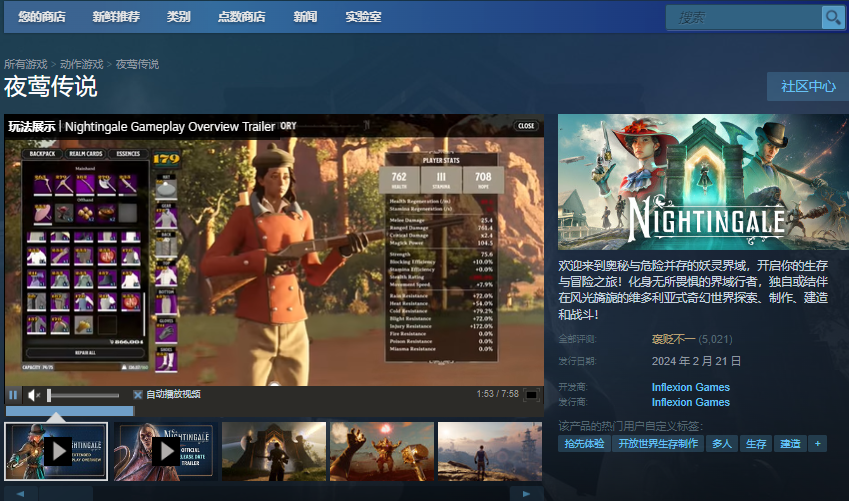849x501 pixels.
Task: Open publisher Inflexion Games link
Action: (690, 402)
